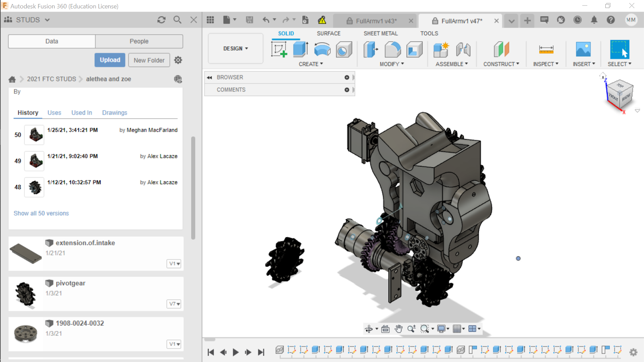
Task: Collapse the Browser panel arrows
Action: (x=209, y=77)
